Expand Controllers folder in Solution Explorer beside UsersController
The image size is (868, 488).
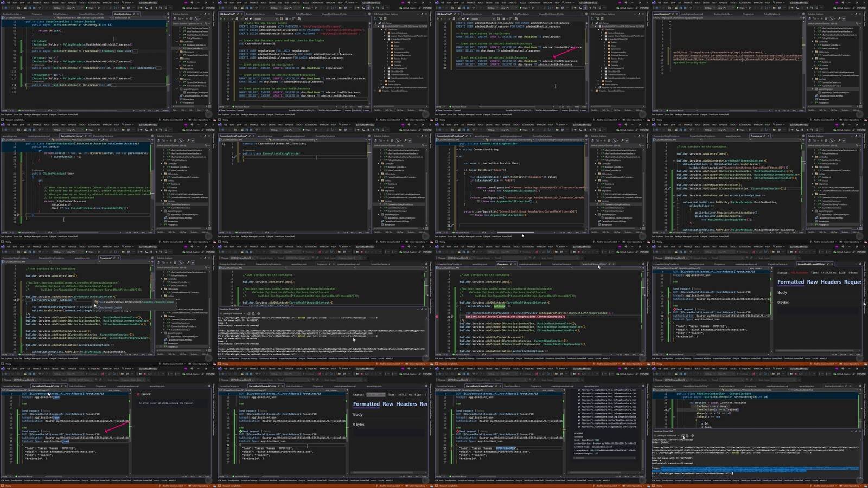tap(177, 41)
